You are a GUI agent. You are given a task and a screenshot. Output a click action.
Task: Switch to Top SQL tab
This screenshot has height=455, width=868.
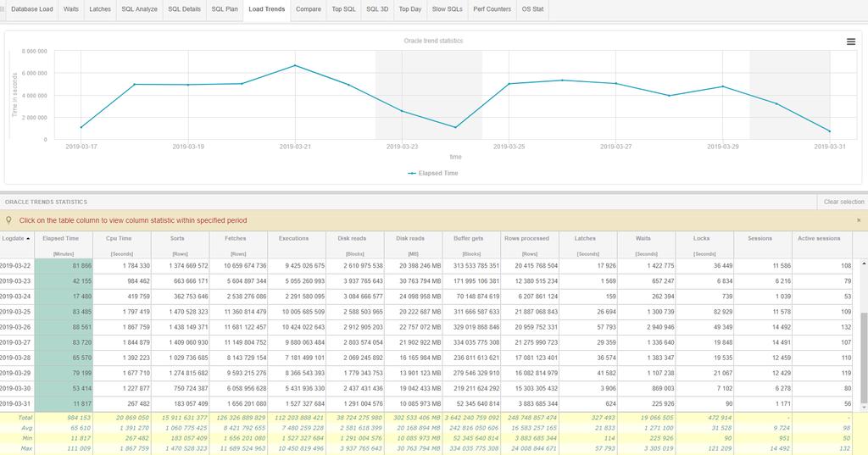pyautogui.click(x=344, y=9)
